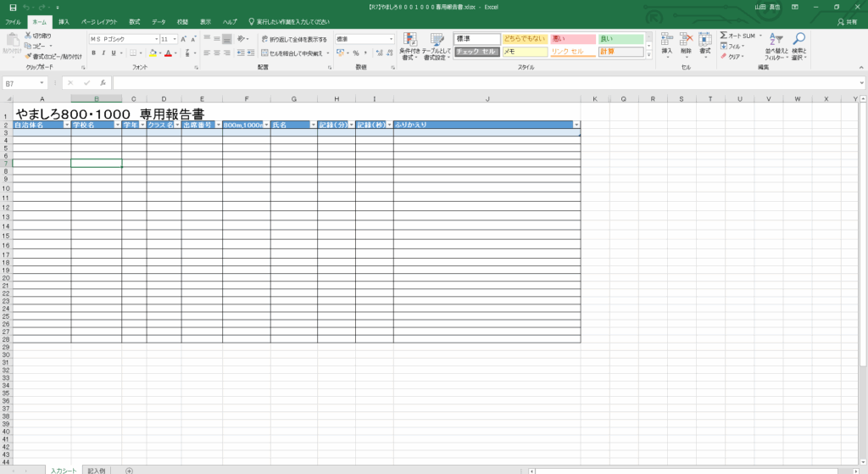Image resolution: width=868 pixels, height=474 pixels.
Task: Open the number format 標準 dropdown
Action: pyautogui.click(x=391, y=39)
